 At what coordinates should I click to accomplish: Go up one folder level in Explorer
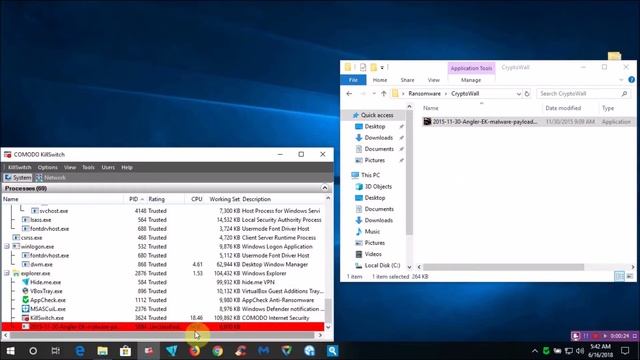coord(384,93)
